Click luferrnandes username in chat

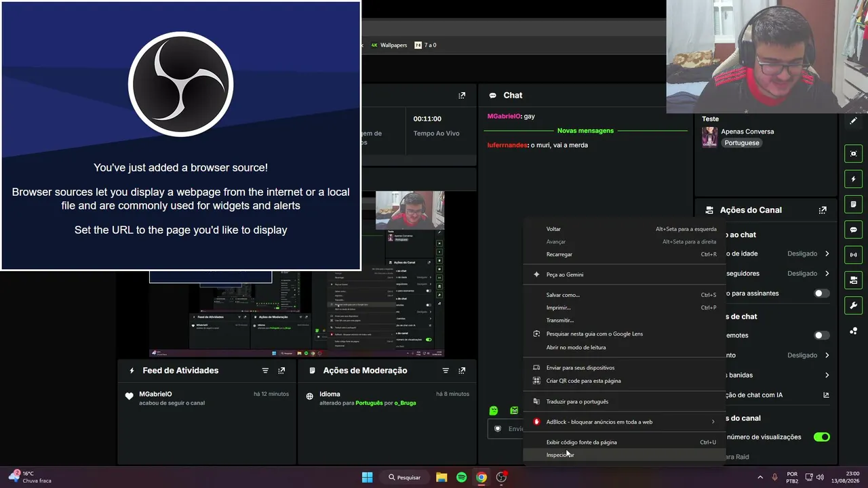point(507,145)
